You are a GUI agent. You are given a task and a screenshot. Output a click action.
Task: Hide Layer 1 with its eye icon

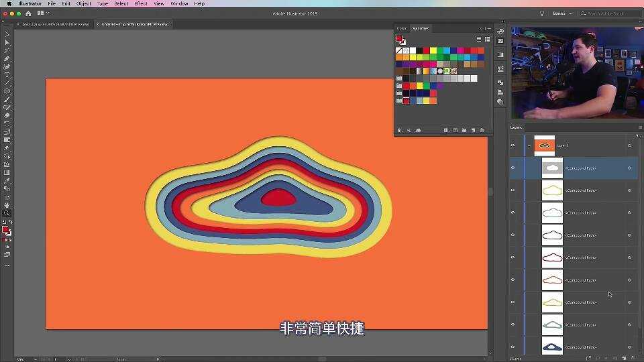[x=513, y=145]
